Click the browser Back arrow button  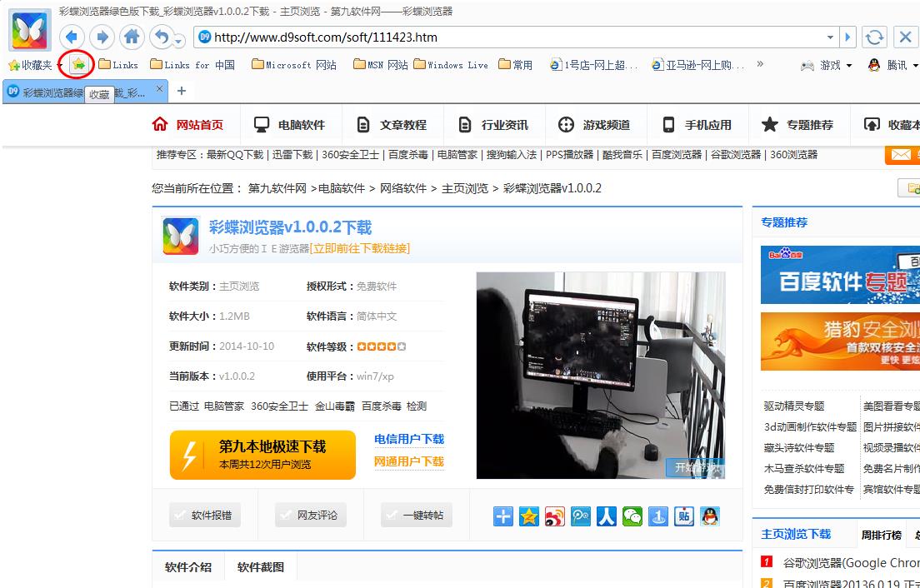72,37
